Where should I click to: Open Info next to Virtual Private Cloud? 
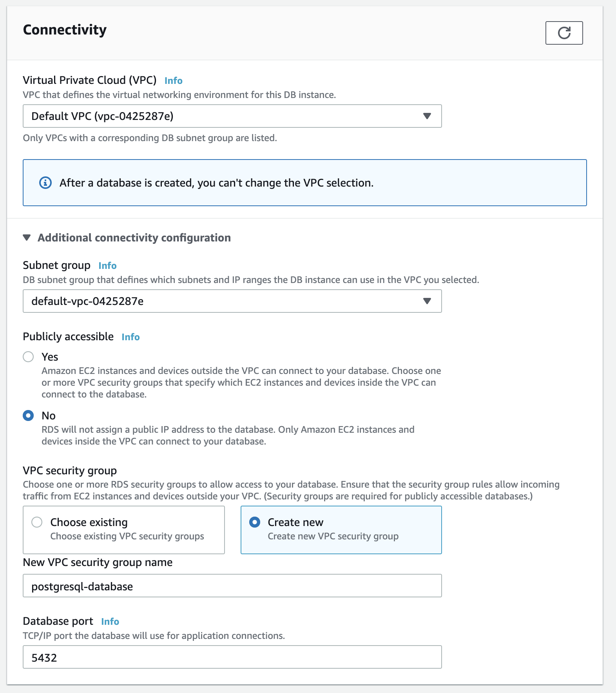[x=174, y=81]
